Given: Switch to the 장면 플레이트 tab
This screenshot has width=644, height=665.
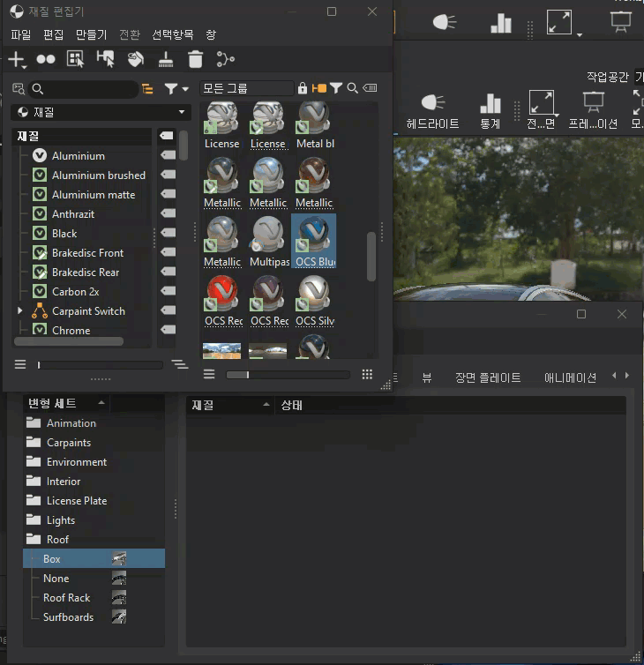Looking at the screenshot, I should 488,377.
